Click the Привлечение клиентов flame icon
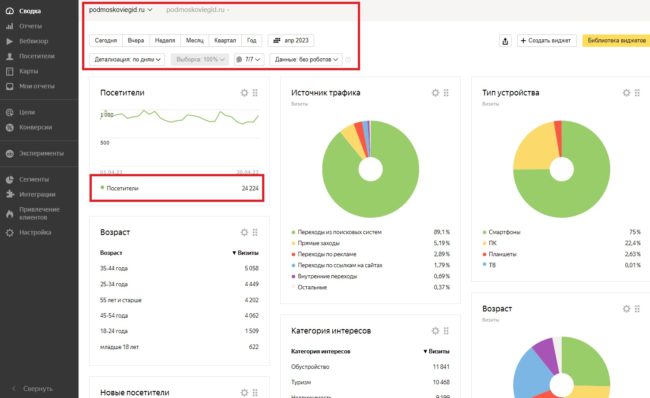 10,214
